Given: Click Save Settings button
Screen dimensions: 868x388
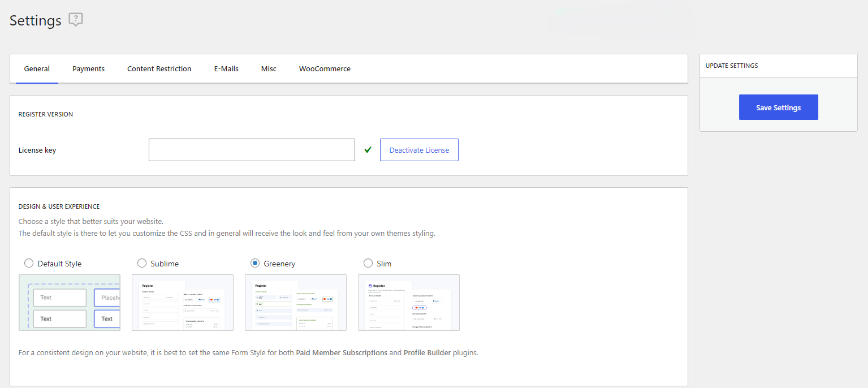Looking at the screenshot, I should pos(778,107).
